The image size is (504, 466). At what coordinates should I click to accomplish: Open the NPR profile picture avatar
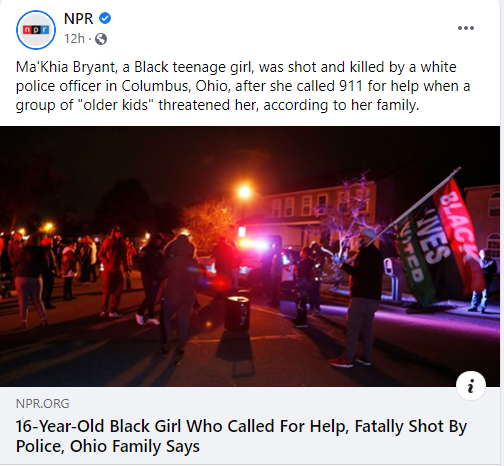[36, 30]
